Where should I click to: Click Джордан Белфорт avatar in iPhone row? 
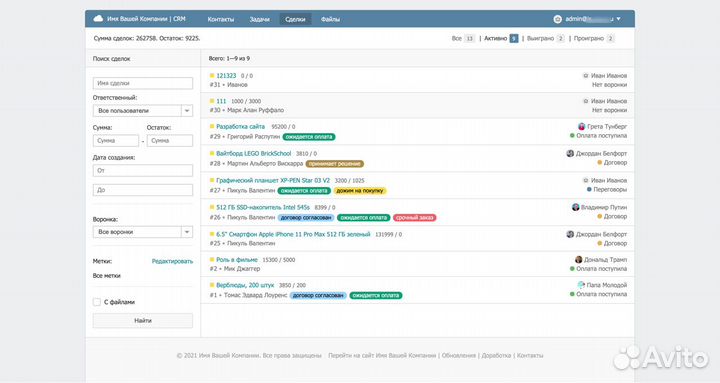tap(570, 234)
